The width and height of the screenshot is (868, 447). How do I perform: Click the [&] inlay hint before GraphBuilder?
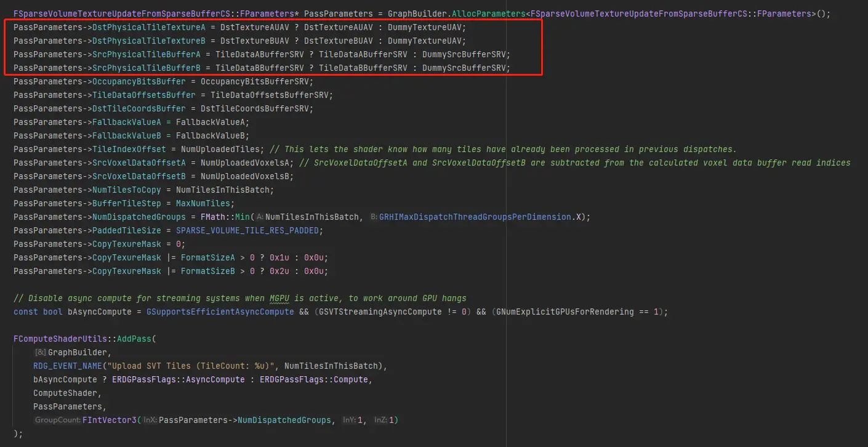point(40,352)
